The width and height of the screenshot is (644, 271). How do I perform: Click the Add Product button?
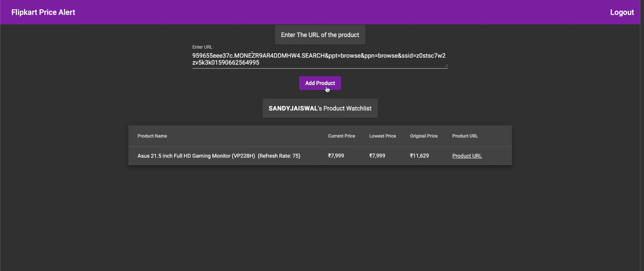coord(320,83)
